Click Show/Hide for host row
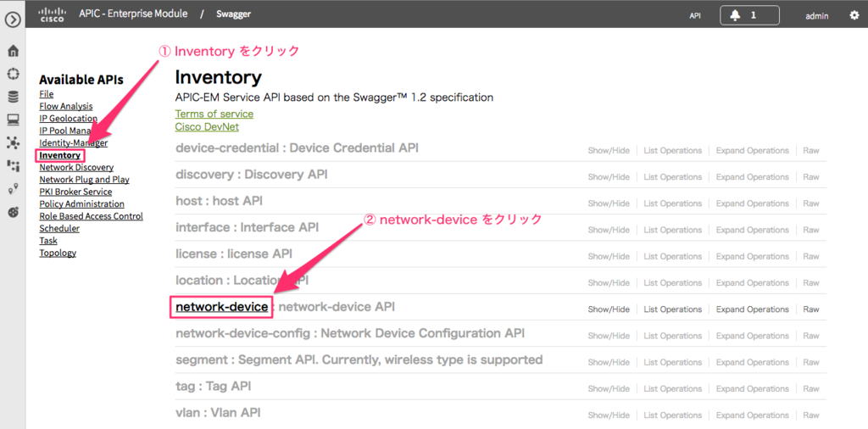868x429 pixels. click(609, 203)
